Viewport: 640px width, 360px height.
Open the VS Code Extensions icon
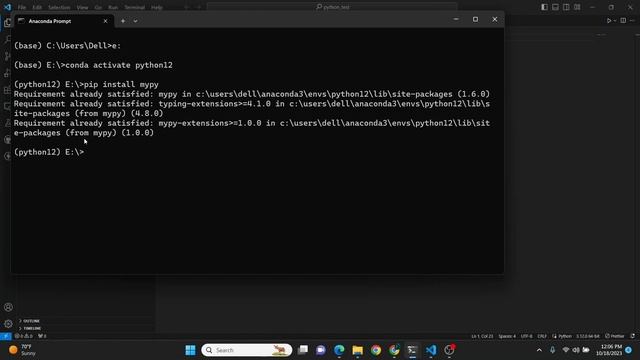pos(7,90)
